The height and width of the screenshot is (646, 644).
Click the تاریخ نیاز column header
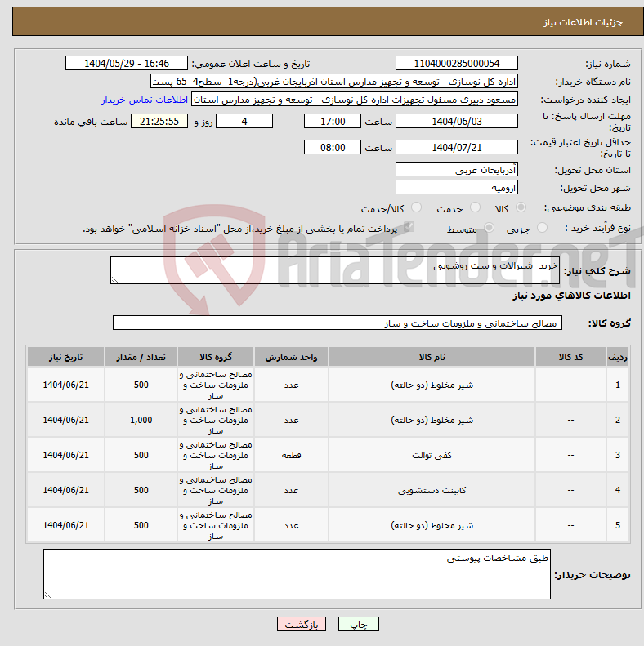[66, 357]
